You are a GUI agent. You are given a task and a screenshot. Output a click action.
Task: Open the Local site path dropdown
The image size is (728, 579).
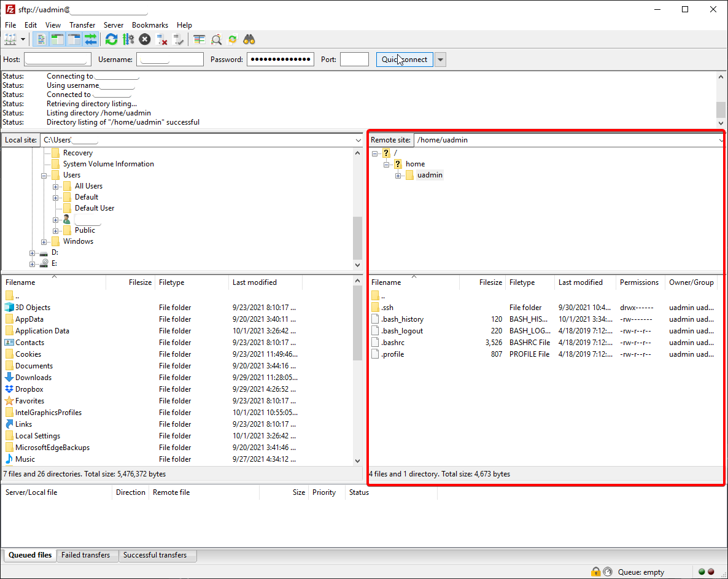[x=358, y=140]
